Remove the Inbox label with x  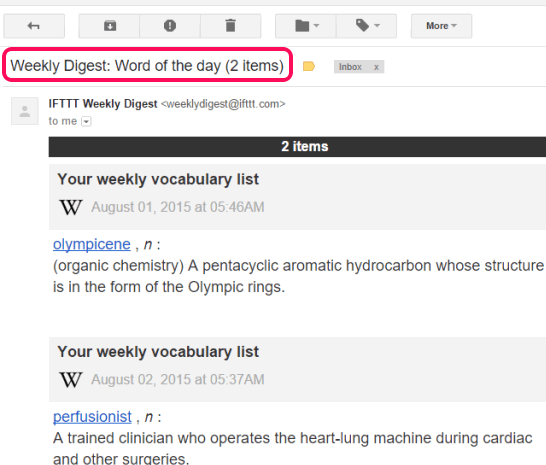376,67
